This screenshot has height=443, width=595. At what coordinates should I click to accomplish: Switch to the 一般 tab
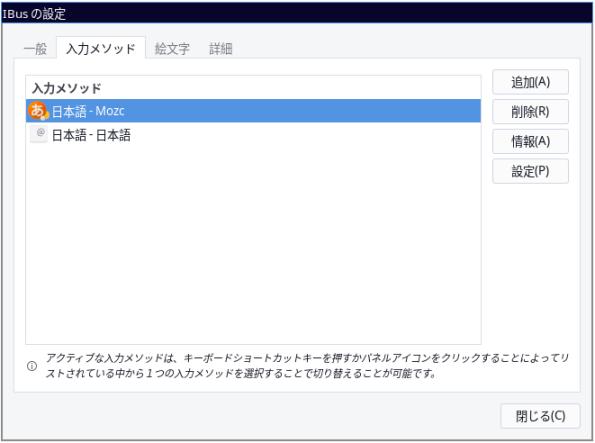pos(35,49)
